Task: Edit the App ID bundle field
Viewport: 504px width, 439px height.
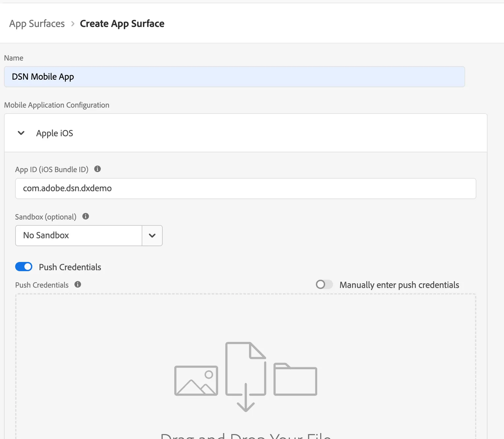Action: pos(246,189)
